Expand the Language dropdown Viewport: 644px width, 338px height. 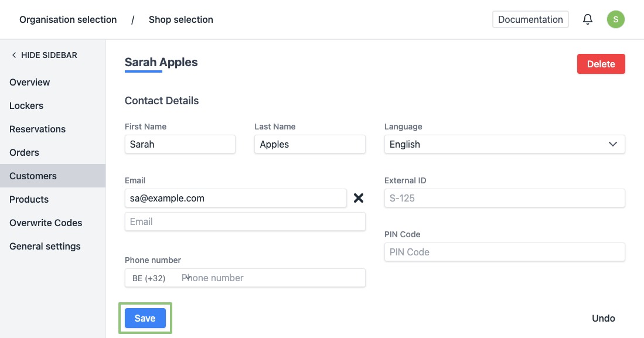click(x=504, y=144)
